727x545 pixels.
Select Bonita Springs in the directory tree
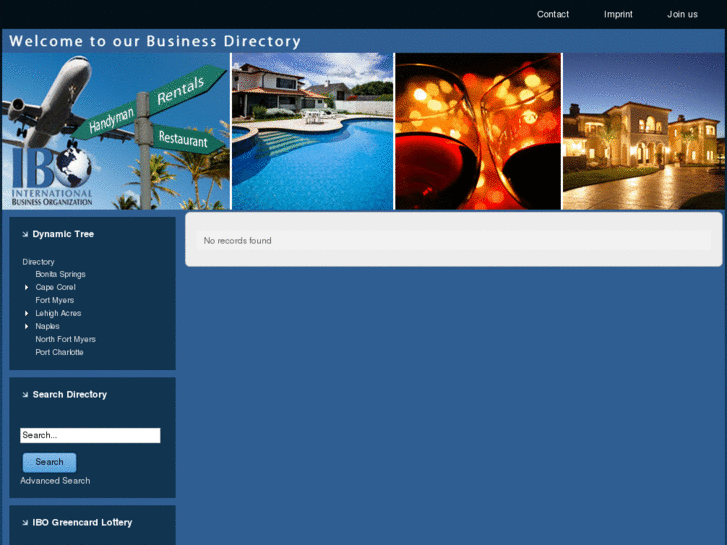(60, 274)
